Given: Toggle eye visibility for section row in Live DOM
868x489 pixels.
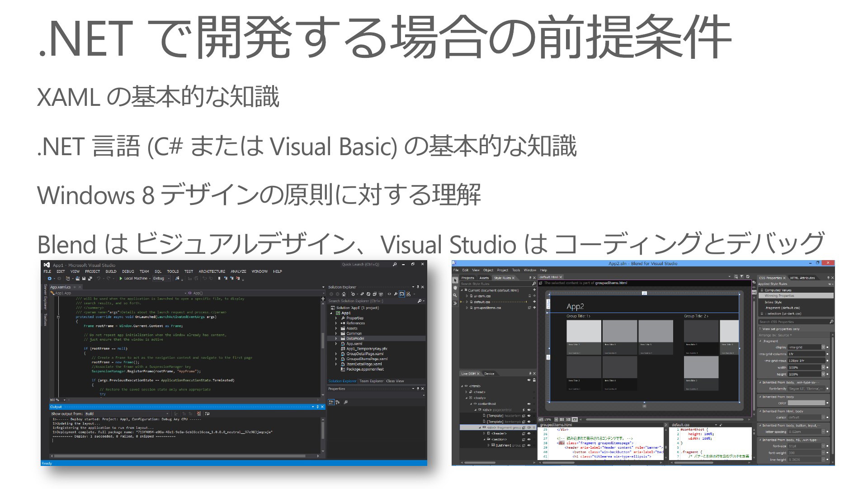Looking at the screenshot, I should point(529,439).
